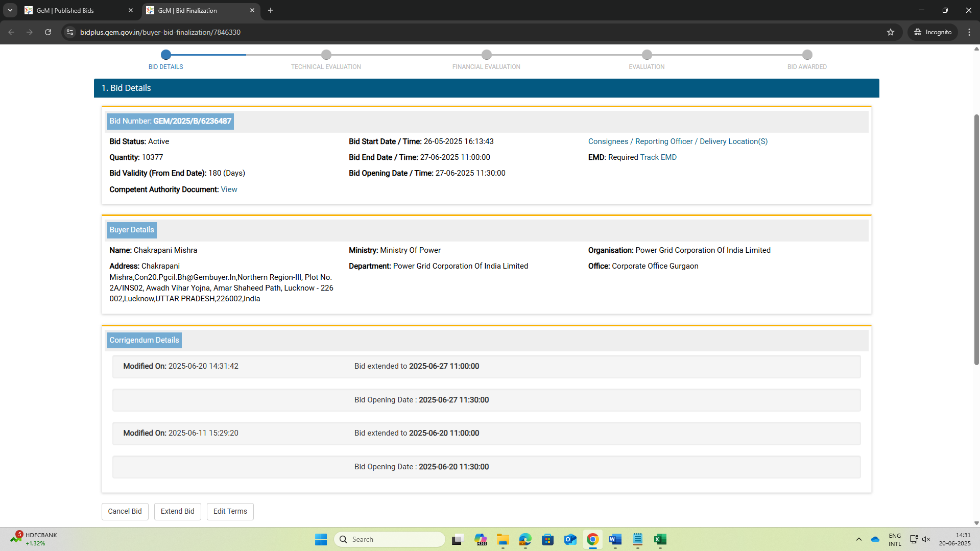
Task: Bookmark this page with star icon
Action: click(x=891, y=32)
